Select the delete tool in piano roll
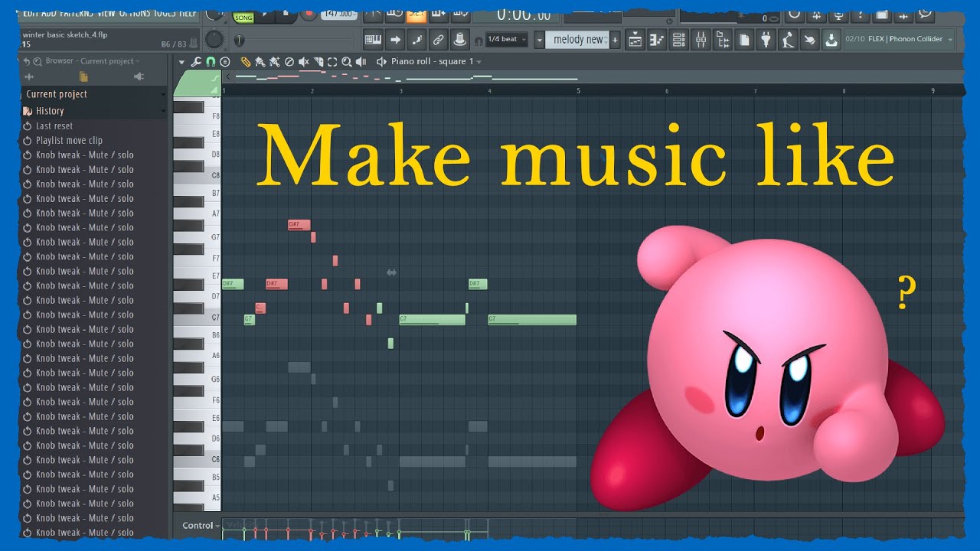Screen dimensions: 980x551 click(x=289, y=62)
